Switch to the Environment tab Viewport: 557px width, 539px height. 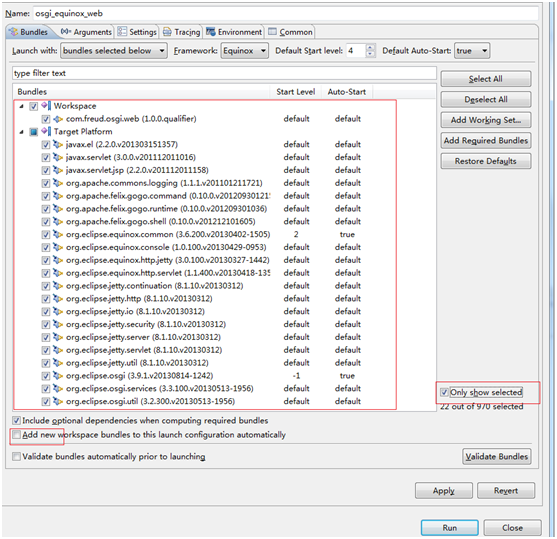point(234,32)
